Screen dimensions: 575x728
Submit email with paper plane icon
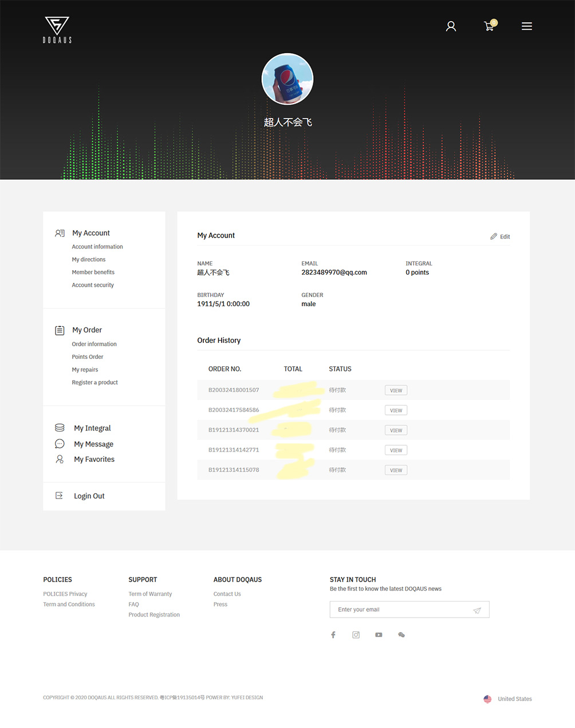click(x=476, y=610)
